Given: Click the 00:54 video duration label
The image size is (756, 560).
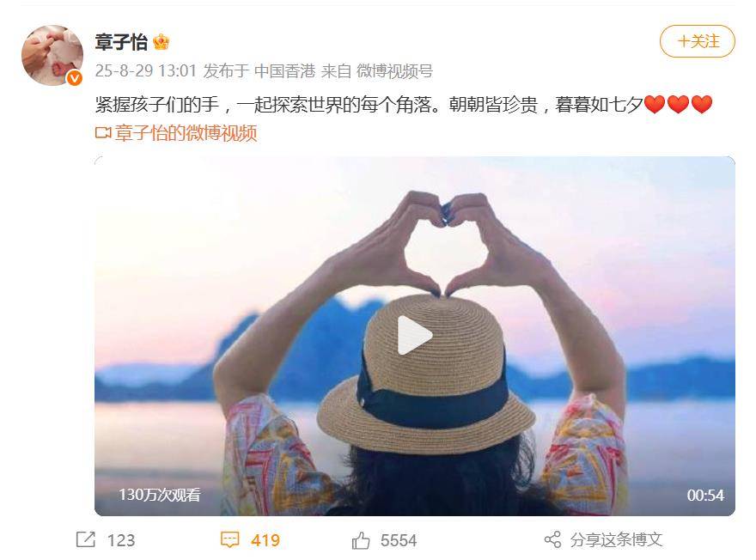Looking at the screenshot, I should point(705,495).
